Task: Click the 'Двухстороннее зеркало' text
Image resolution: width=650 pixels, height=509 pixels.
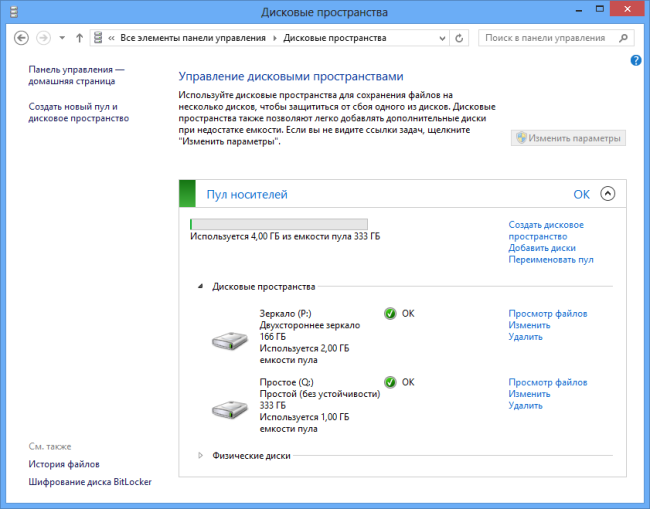Action: click(310, 325)
